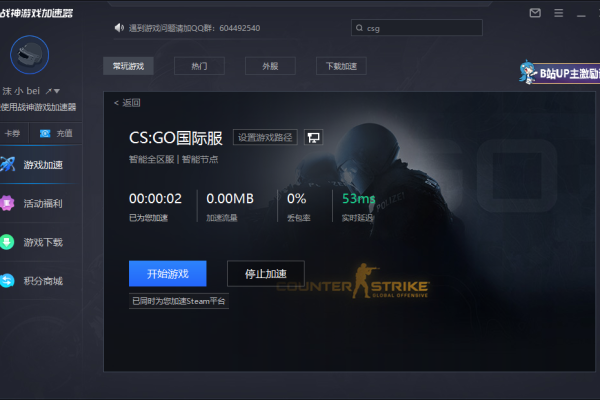Click the search magnifier icon
This screenshot has height=400, width=600.
(359, 28)
